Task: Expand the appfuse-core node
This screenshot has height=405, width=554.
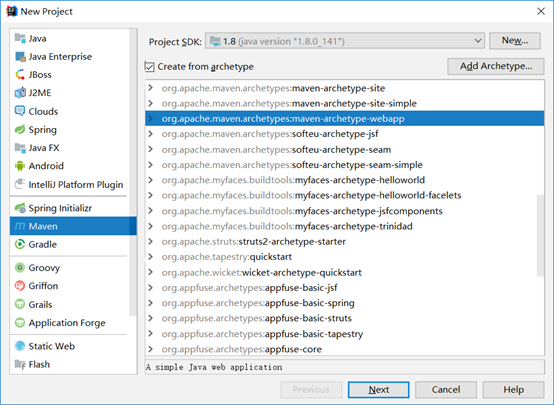Action: click(x=151, y=349)
